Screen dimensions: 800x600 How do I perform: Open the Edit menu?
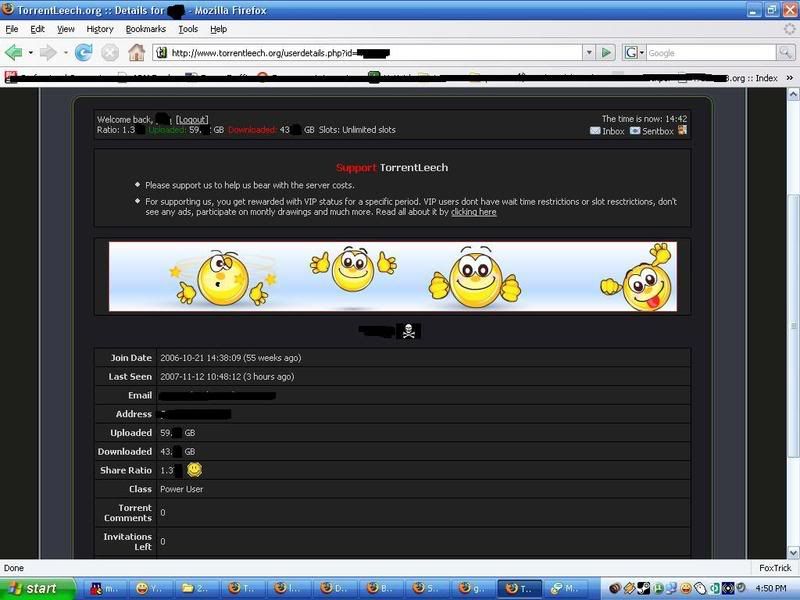pos(37,29)
